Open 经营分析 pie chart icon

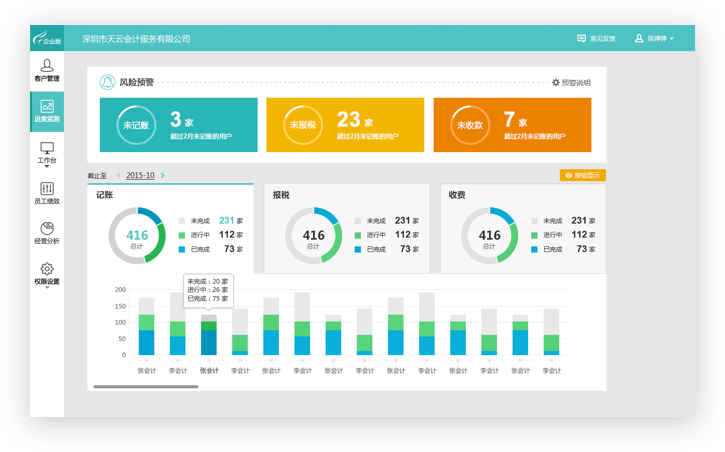46,229
